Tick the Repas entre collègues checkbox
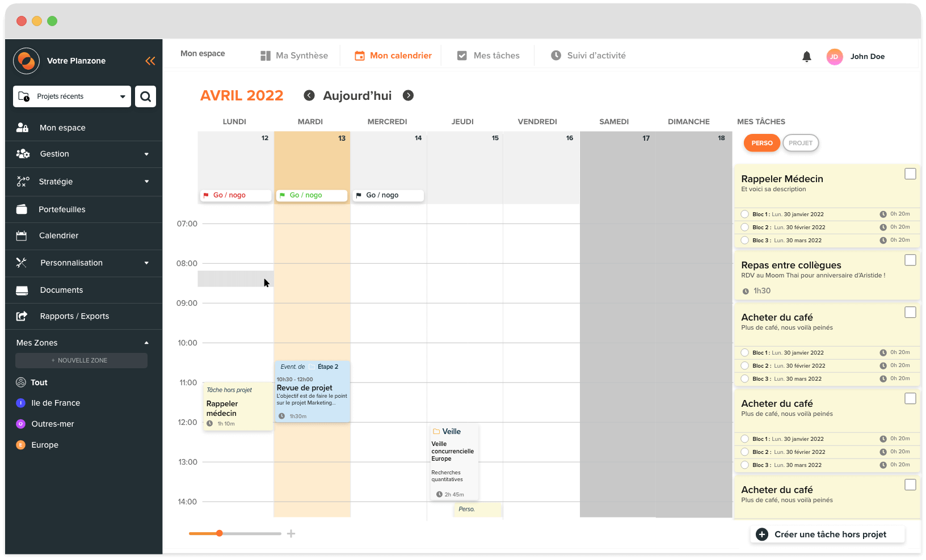This screenshot has height=560, width=926. [x=910, y=260]
